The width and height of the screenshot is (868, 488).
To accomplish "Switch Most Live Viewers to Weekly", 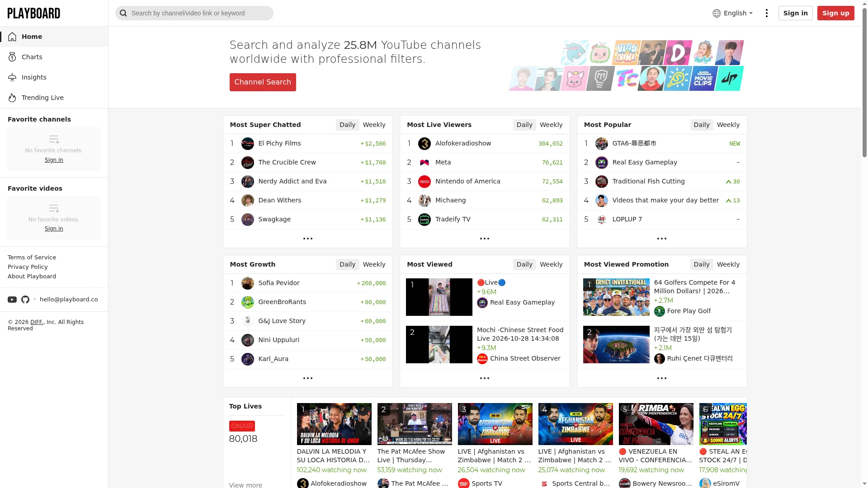I will pyautogui.click(x=551, y=125).
